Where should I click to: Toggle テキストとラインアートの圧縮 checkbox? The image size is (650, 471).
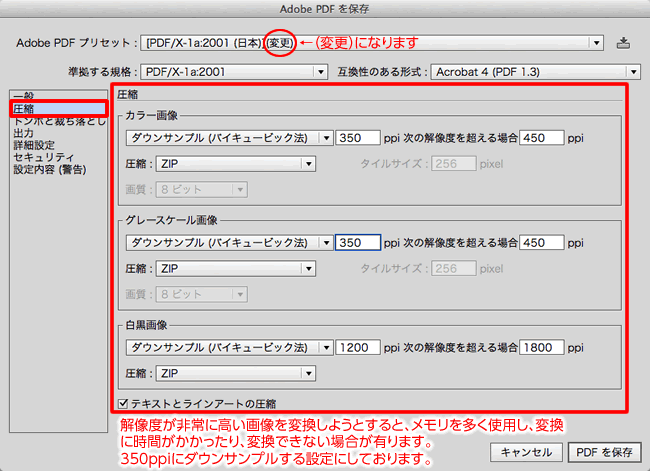(123, 403)
